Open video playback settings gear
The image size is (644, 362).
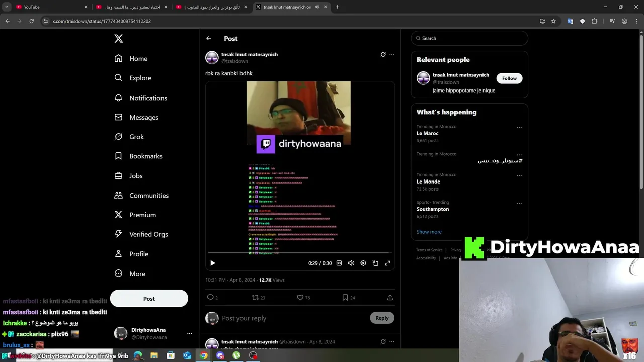(363, 263)
